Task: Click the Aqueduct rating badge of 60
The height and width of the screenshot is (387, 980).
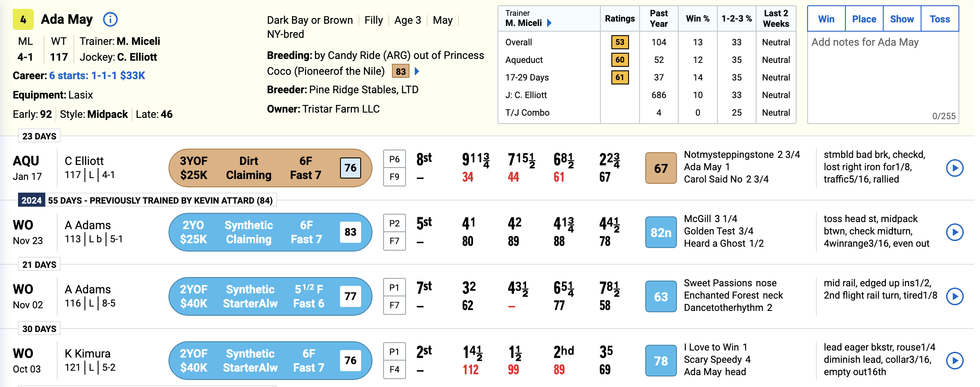Action: pyautogui.click(x=620, y=60)
